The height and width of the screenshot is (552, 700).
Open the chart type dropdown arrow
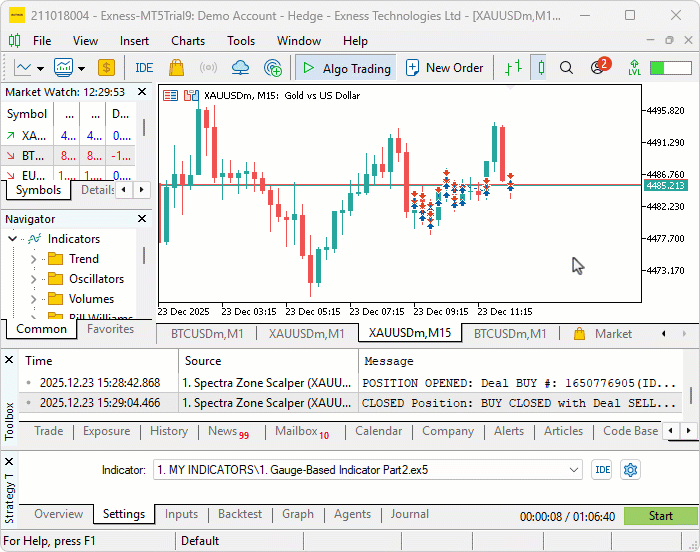tap(41, 69)
